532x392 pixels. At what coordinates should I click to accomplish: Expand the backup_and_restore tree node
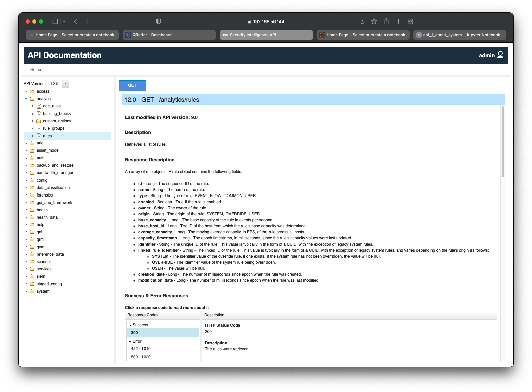[26, 165]
